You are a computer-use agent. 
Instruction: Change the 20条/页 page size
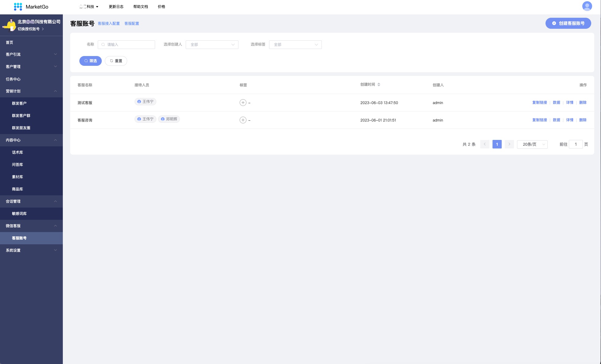coord(532,144)
